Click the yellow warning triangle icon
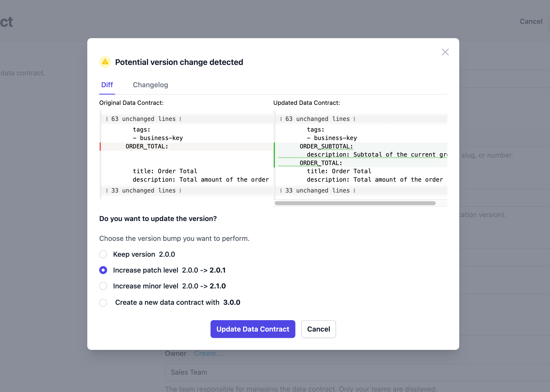Viewport: 550px width, 392px height. pos(105,62)
